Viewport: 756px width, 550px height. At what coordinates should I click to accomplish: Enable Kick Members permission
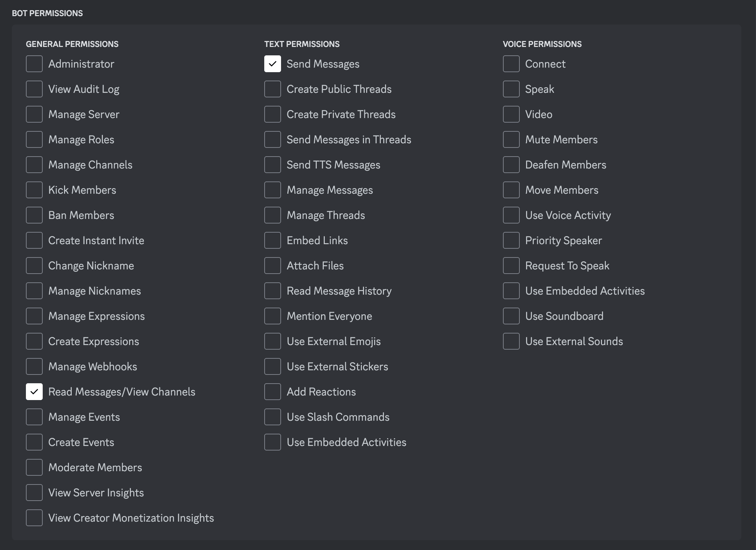pos(34,190)
